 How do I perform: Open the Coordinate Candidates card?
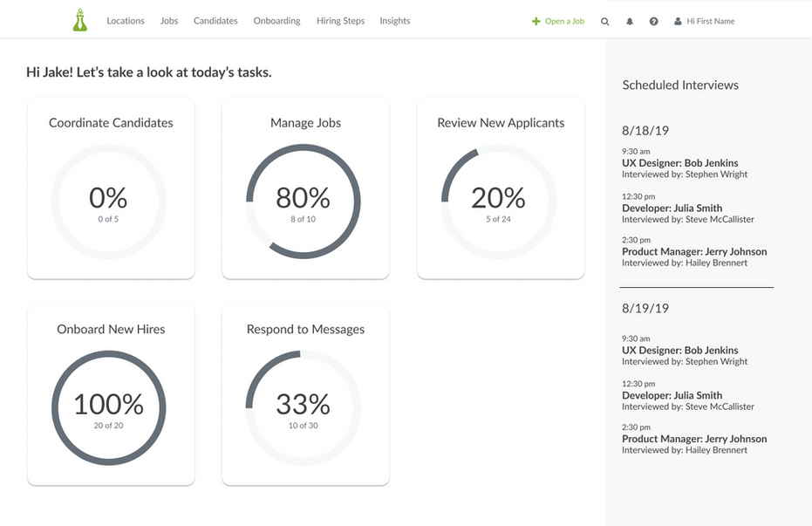[x=111, y=189]
